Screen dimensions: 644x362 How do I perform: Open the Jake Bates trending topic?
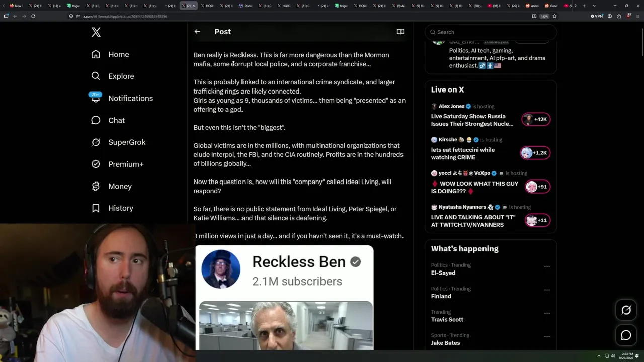(x=445, y=343)
